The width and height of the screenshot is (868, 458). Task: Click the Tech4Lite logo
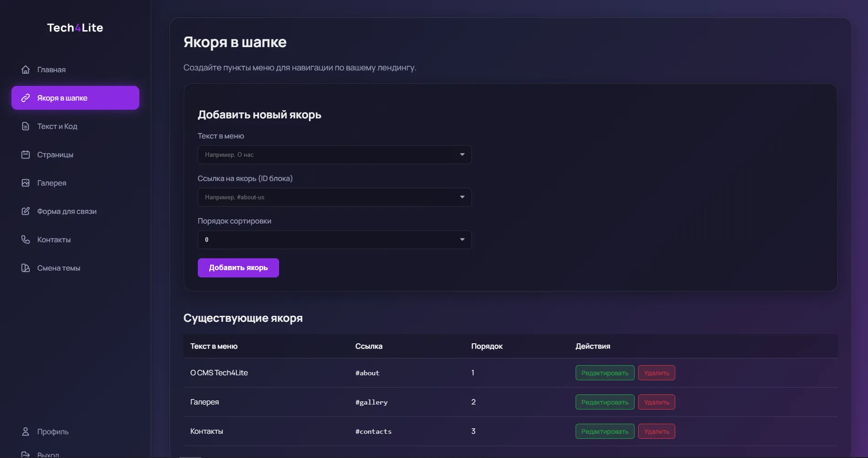coord(75,28)
